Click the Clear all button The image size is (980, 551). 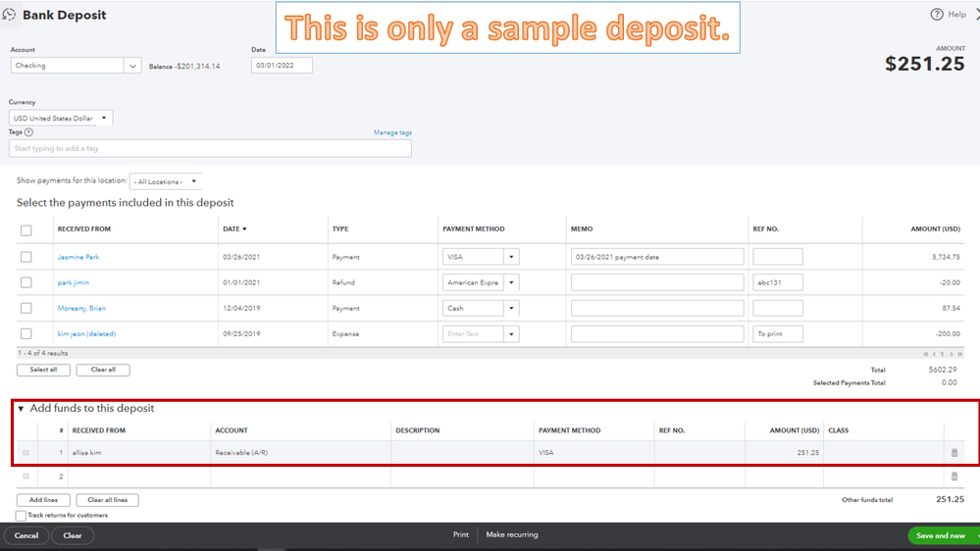tap(103, 370)
